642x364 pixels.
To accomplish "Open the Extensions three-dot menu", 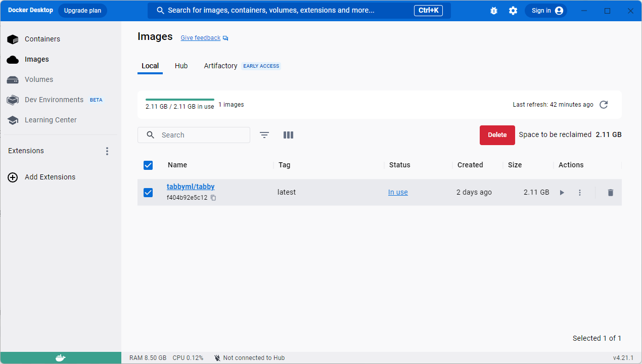I will (107, 151).
